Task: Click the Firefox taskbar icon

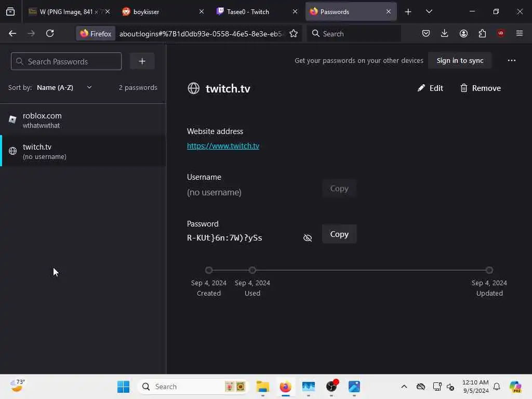Action: click(x=285, y=387)
